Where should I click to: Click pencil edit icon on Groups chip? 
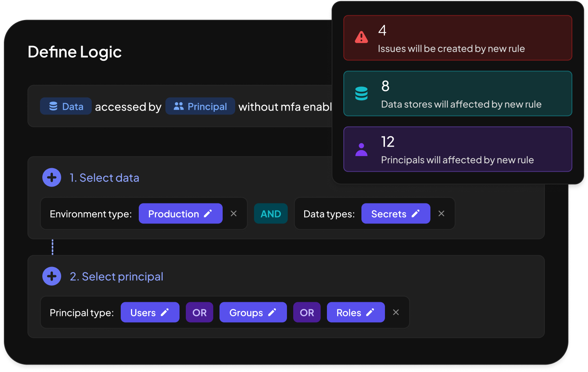click(272, 312)
